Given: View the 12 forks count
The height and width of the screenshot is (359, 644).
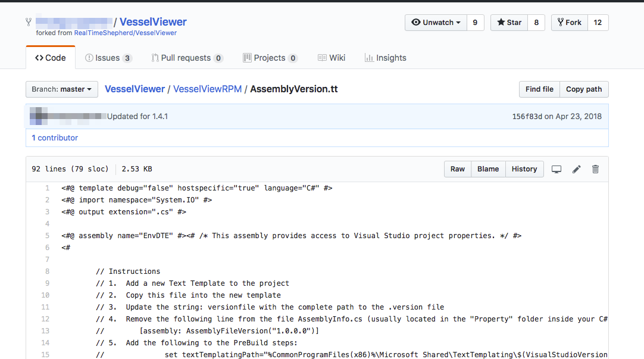Looking at the screenshot, I should click(598, 23).
